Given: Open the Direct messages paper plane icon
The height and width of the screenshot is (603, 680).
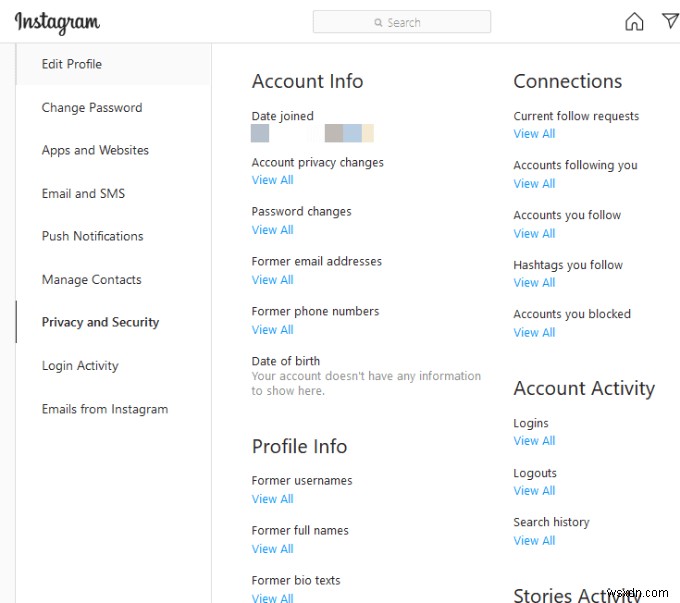Looking at the screenshot, I should (x=670, y=21).
